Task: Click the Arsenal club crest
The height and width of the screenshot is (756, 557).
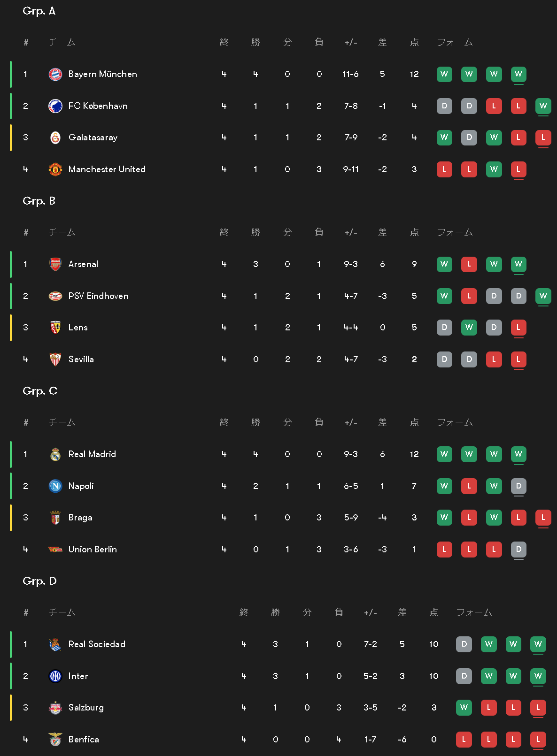Action: coord(55,264)
